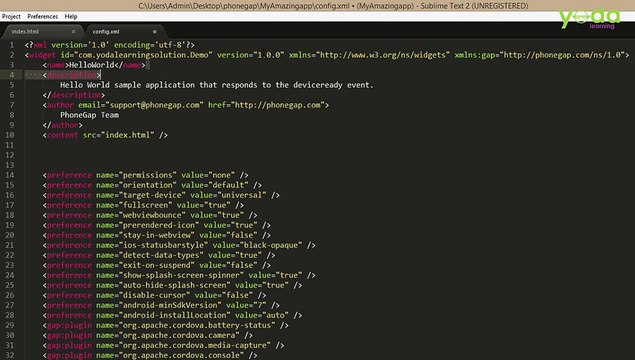Image resolution: width=635 pixels, height=360 pixels.
Task: Click the stay-in-webview preference line
Action: 157,235
